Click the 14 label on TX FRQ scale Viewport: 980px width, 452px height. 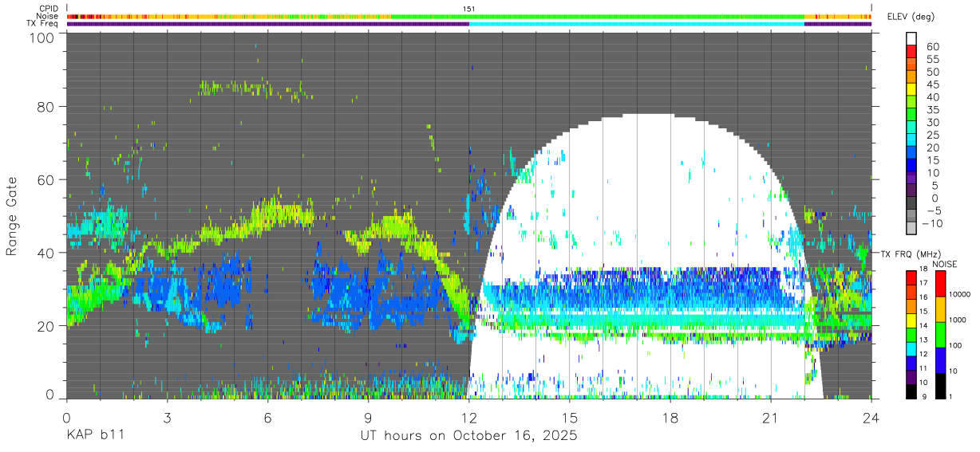click(924, 324)
